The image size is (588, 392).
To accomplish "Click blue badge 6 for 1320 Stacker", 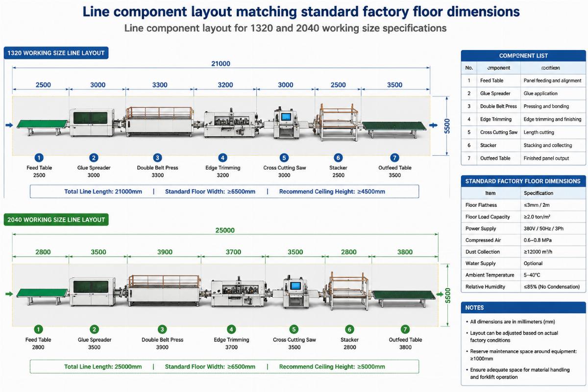I will pyautogui.click(x=338, y=158).
